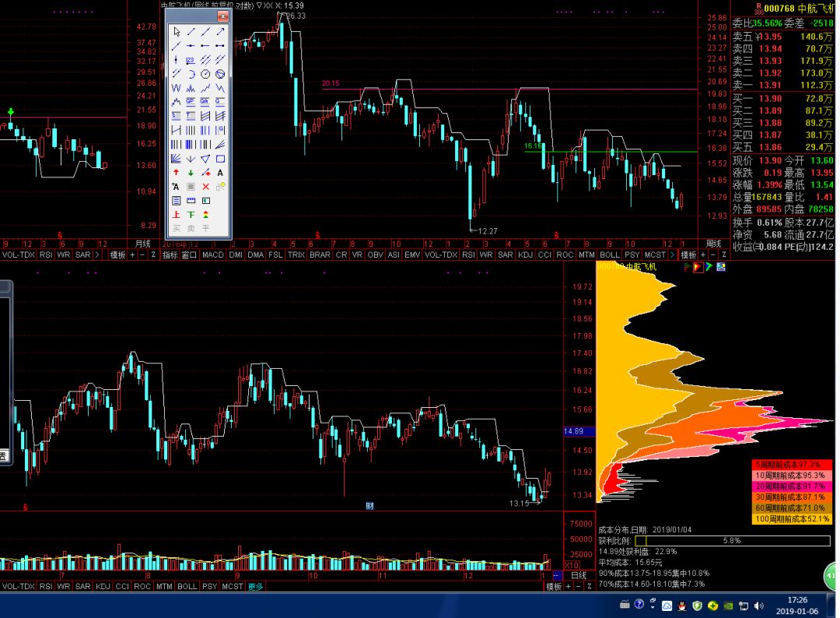This screenshot has height=618, width=840.
Task: Click the 窗口 button below the chart
Action: click(189, 255)
